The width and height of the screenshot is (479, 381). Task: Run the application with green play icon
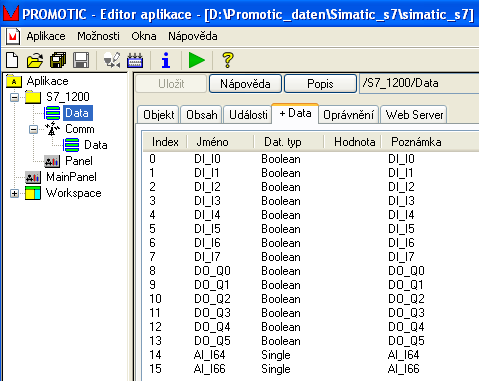pos(197,60)
